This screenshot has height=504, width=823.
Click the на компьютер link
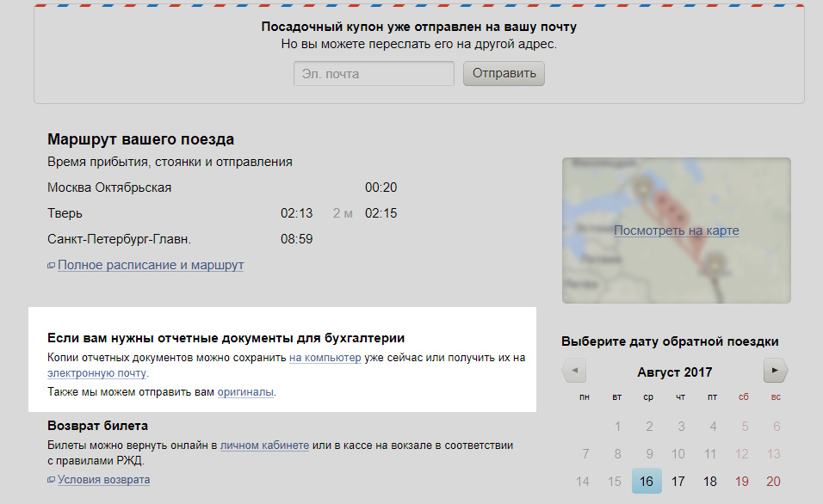pos(325,358)
